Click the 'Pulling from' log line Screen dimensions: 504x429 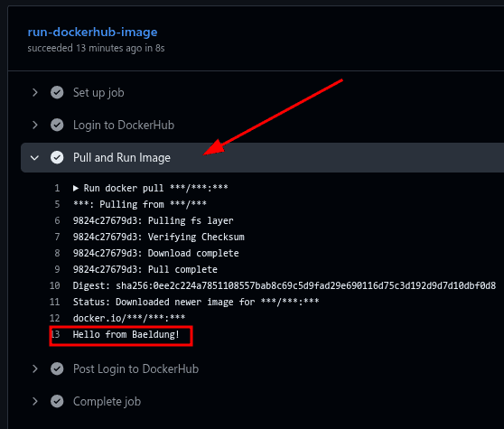[x=139, y=204]
